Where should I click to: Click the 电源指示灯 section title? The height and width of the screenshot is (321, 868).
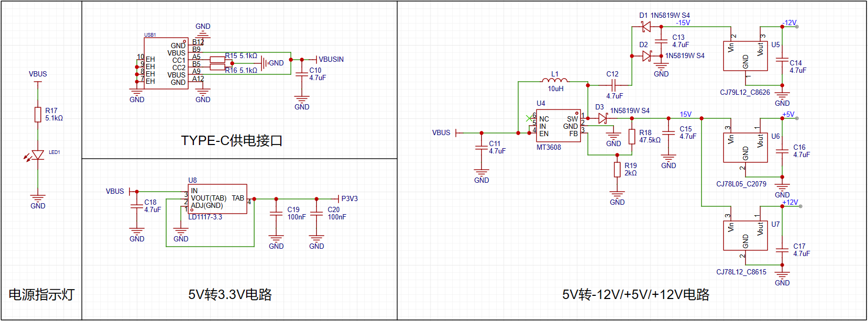tap(41, 294)
